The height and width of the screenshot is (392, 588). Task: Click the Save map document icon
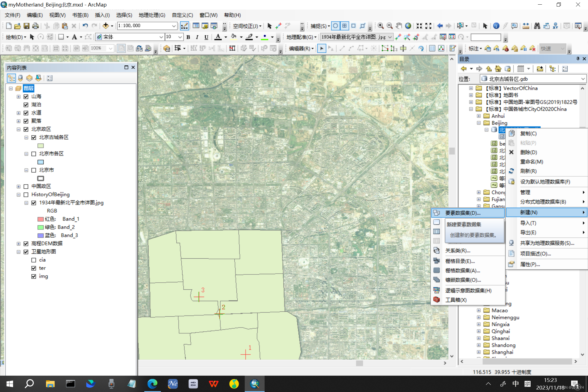point(26,26)
